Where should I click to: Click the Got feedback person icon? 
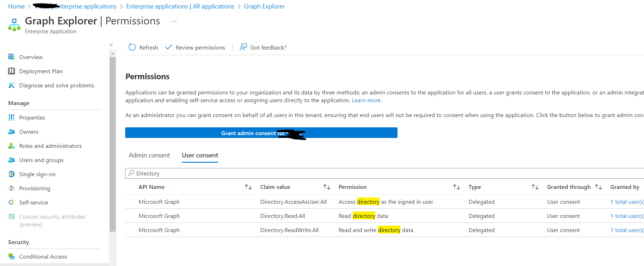pos(243,47)
